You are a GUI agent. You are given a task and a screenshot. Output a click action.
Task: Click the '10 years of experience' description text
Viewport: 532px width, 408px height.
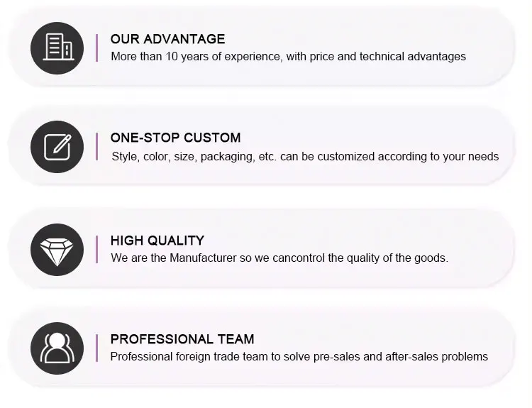click(288, 56)
